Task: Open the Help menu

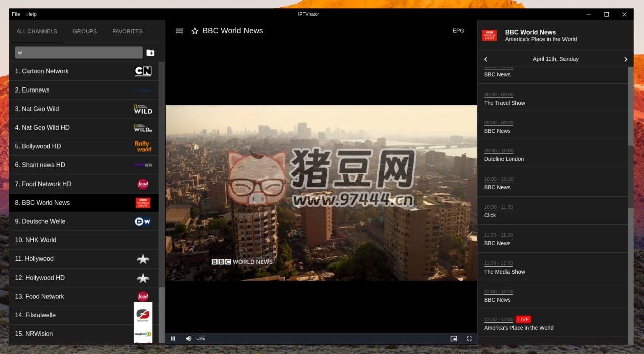Action: coord(31,14)
